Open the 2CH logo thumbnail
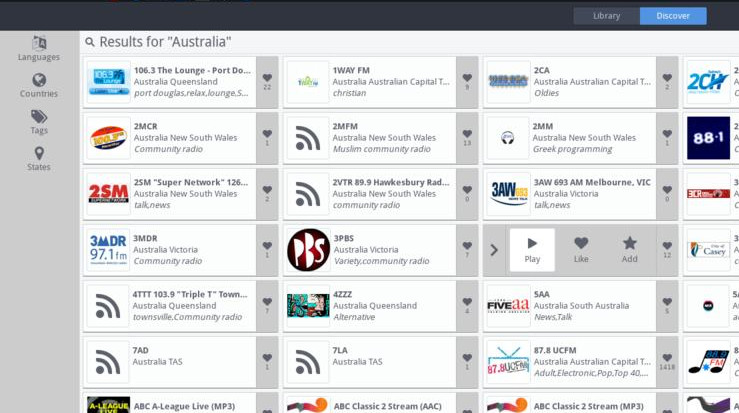This screenshot has height=413, width=739. tap(708, 82)
